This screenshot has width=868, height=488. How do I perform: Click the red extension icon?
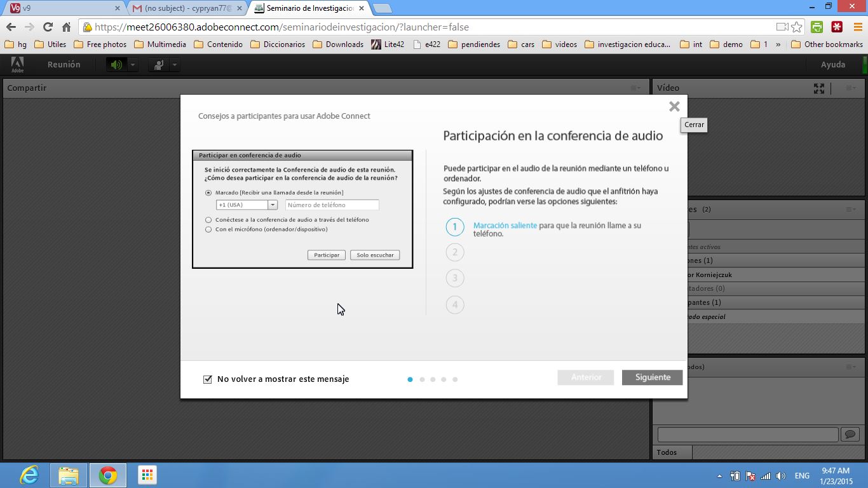837,27
